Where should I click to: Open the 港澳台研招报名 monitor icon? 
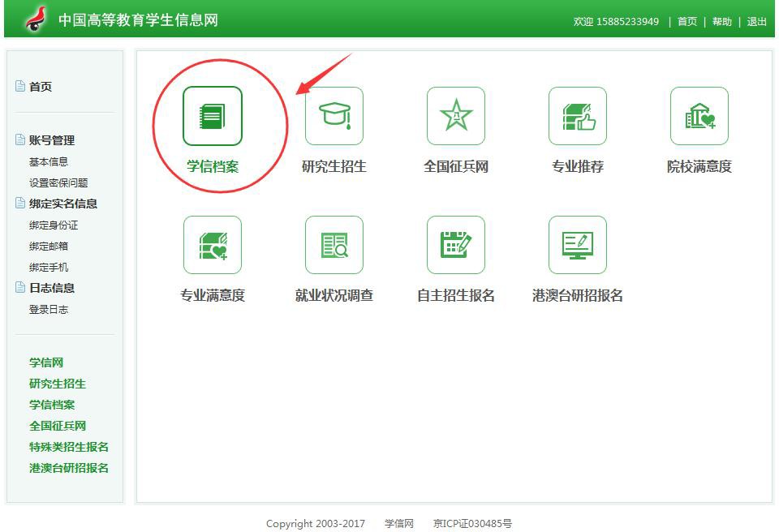577,245
